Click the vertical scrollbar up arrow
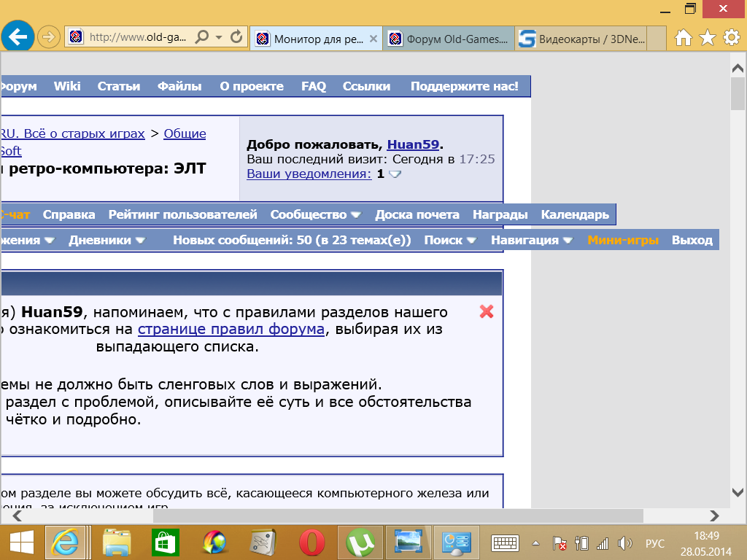This screenshot has height=560, width=747. pos(738,69)
